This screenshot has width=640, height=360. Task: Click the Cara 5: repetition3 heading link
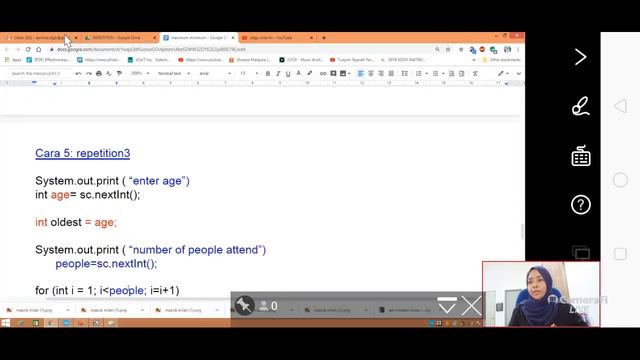82,153
